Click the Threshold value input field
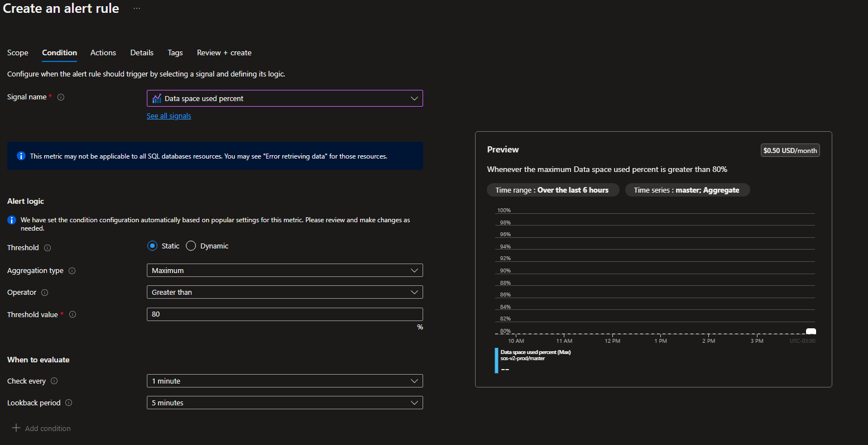Viewport: 868px width, 445px height. coord(285,314)
